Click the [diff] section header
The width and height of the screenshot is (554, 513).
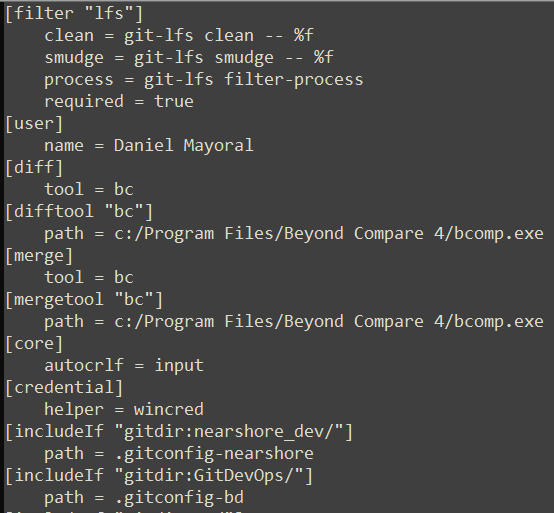34,167
